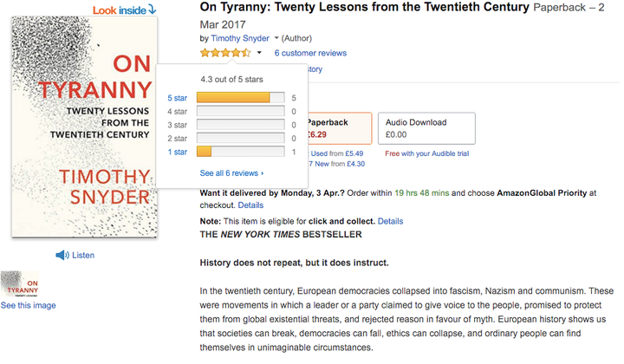Open the 6 customer reviews link
This screenshot has height=364, width=624.
pyautogui.click(x=310, y=53)
